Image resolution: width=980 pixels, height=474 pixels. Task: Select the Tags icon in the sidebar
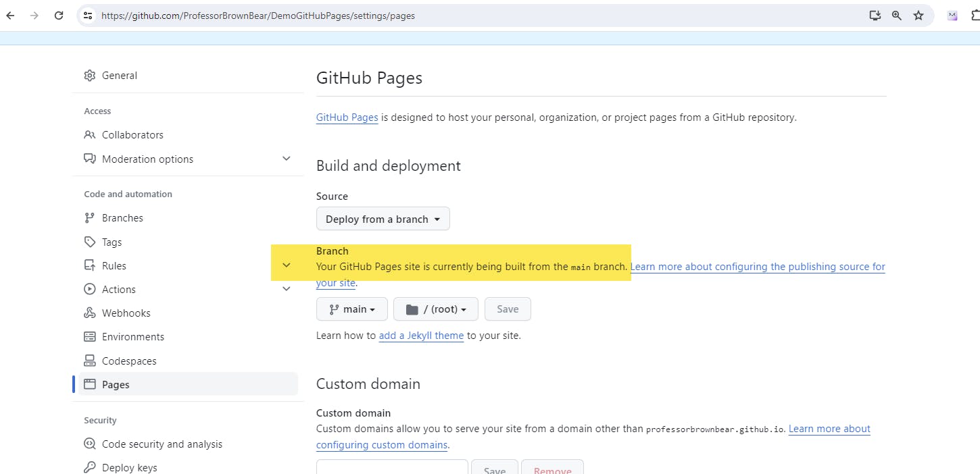point(90,242)
